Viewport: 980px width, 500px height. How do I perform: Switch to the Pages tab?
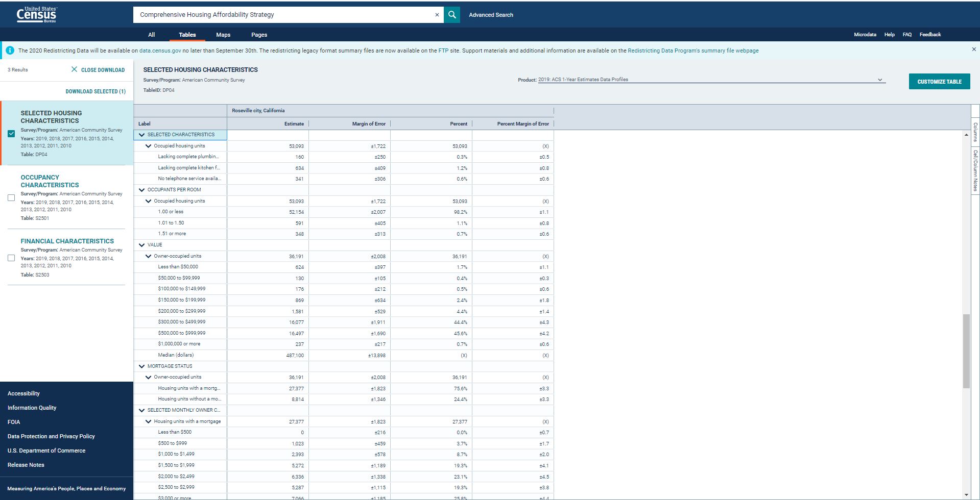coord(259,35)
